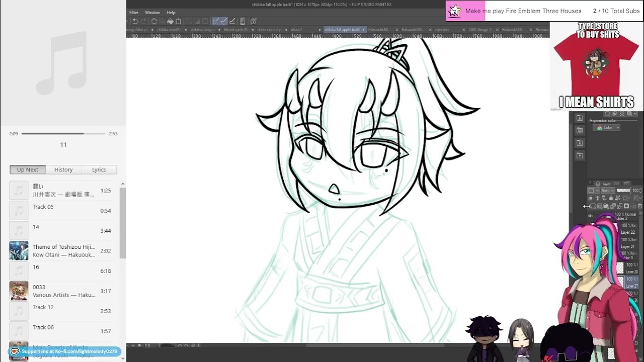Click the Redo arrow in the toolbar

[x=143, y=21]
